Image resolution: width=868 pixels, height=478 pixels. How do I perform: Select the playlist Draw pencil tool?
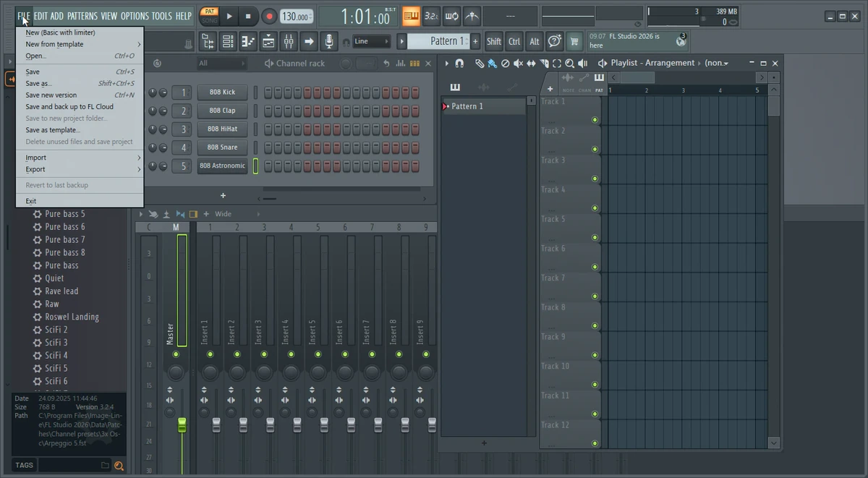[x=480, y=64]
